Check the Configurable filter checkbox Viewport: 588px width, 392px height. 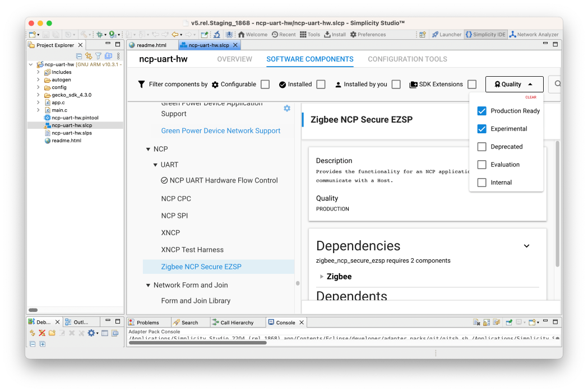265,85
